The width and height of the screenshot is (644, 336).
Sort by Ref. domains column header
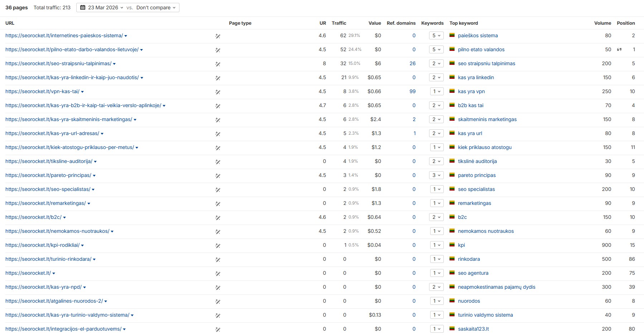pyautogui.click(x=401, y=23)
